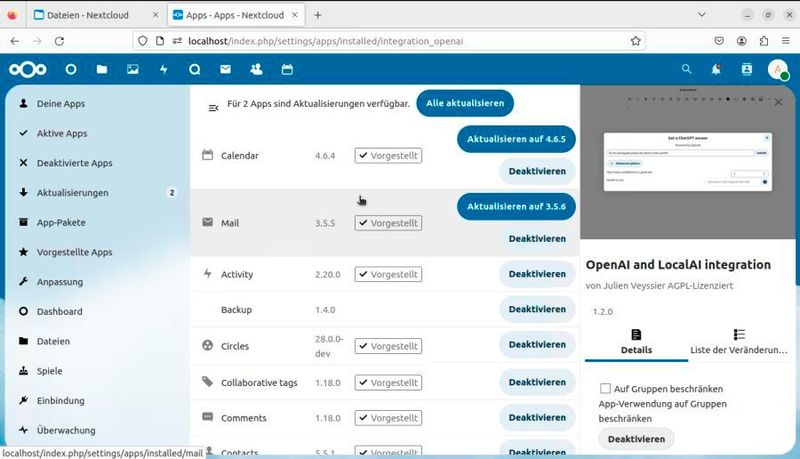This screenshot has height=459, width=800.
Task: Click the Vorgestellt badge for Comments
Action: click(x=388, y=418)
